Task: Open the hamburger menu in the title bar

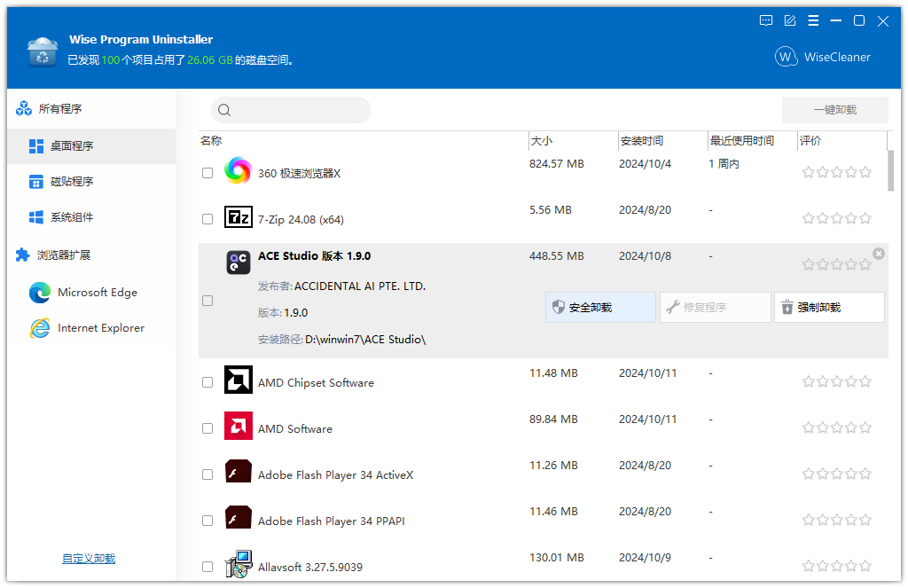Action: [x=813, y=20]
